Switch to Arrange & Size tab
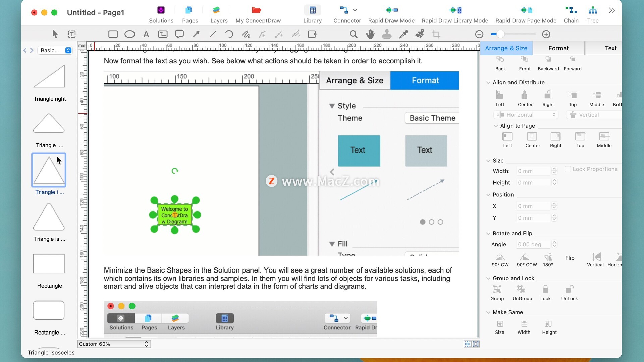The width and height of the screenshot is (644, 362). click(x=506, y=48)
